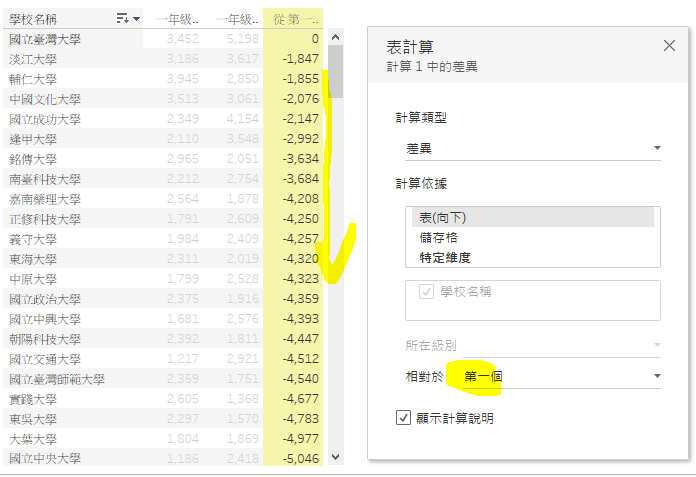Toggle the 學校名稱 checkbox
The height and width of the screenshot is (477, 696).
tap(426, 292)
